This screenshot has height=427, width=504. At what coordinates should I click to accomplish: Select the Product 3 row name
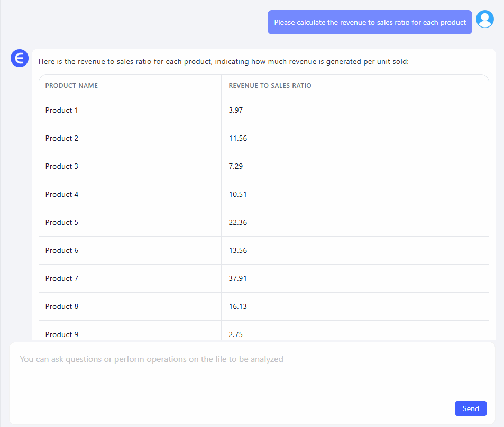coord(62,166)
